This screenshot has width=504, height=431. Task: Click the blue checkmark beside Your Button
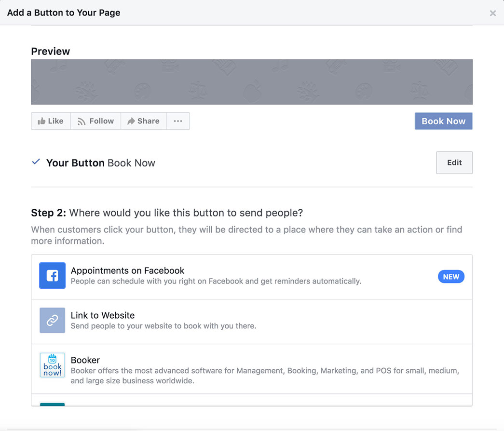coord(36,162)
